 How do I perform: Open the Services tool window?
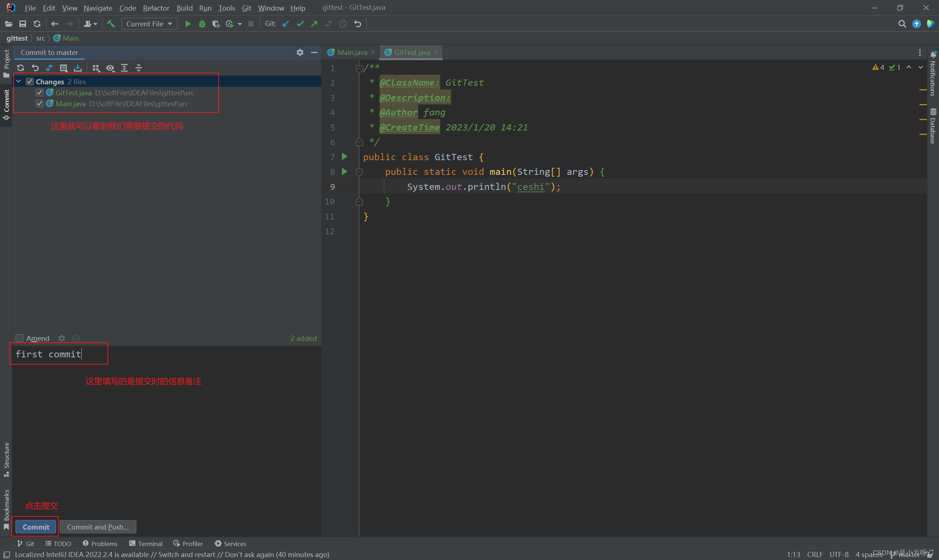230,544
